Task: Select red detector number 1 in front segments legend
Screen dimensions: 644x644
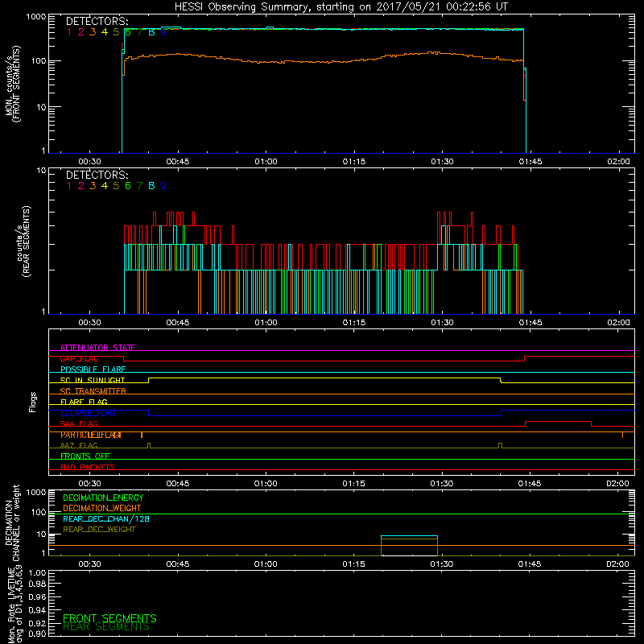Action: [x=69, y=32]
